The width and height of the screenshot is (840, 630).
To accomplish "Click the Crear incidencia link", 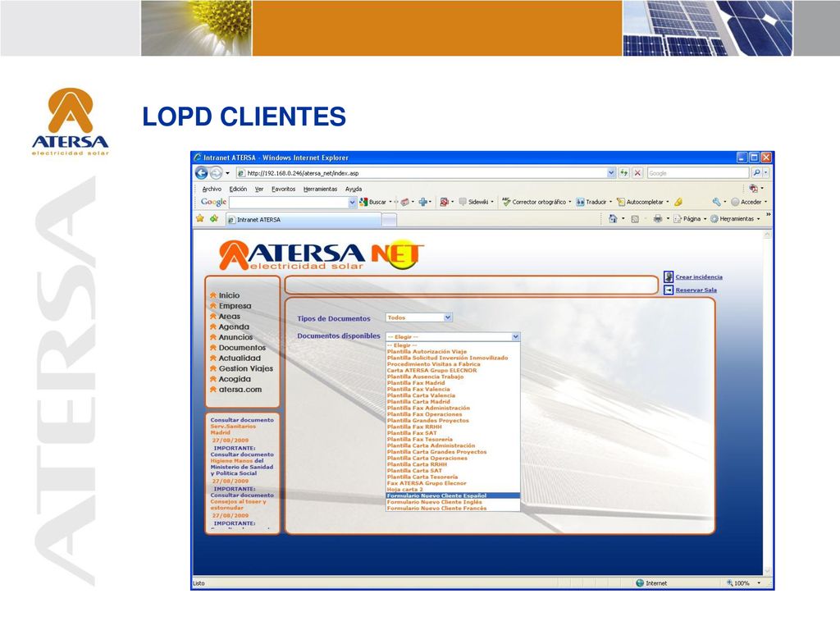I will tap(699, 277).
